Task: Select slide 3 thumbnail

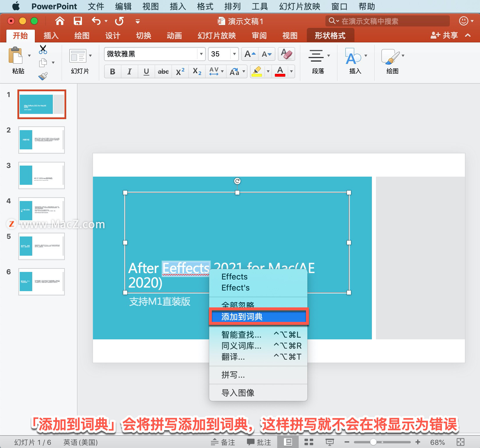Action: (42, 175)
